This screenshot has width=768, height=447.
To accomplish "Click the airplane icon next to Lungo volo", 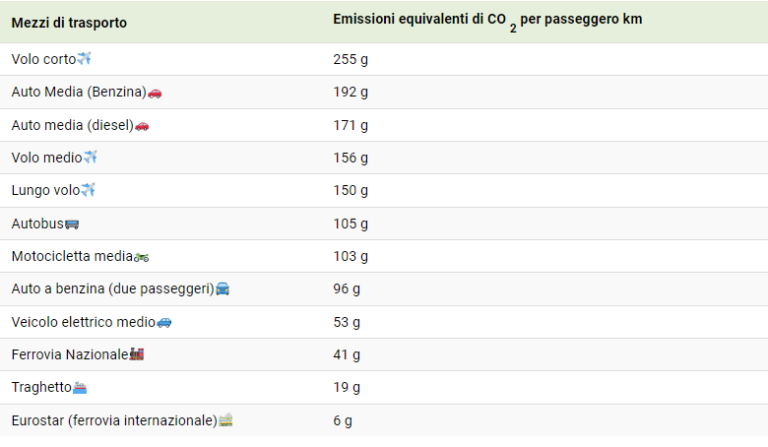I will tap(88, 189).
